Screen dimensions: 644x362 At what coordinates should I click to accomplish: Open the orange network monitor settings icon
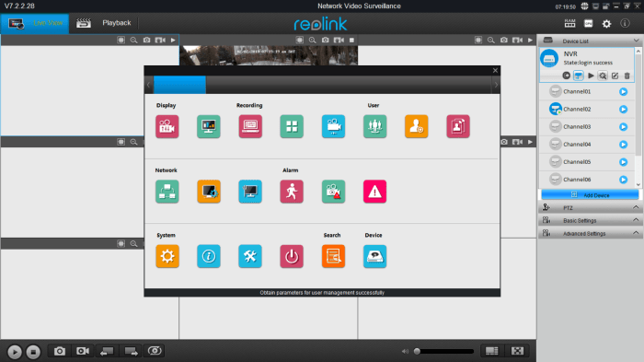[209, 192]
